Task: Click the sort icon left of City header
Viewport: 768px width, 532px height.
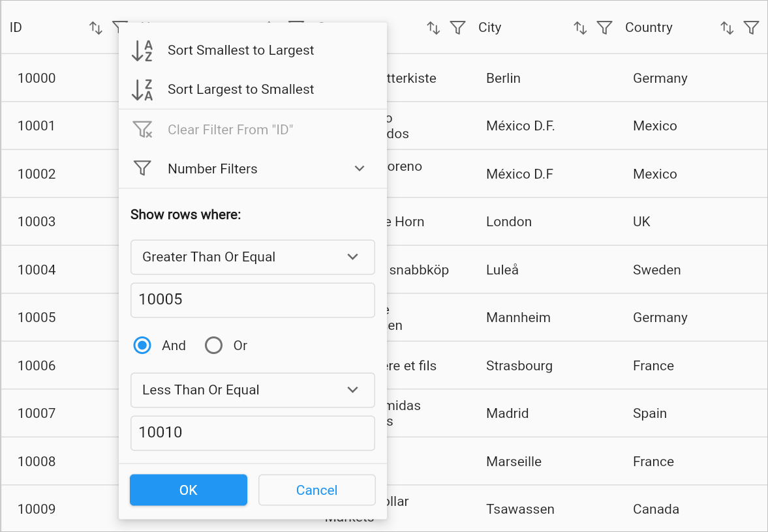Action: click(x=433, y=28)
